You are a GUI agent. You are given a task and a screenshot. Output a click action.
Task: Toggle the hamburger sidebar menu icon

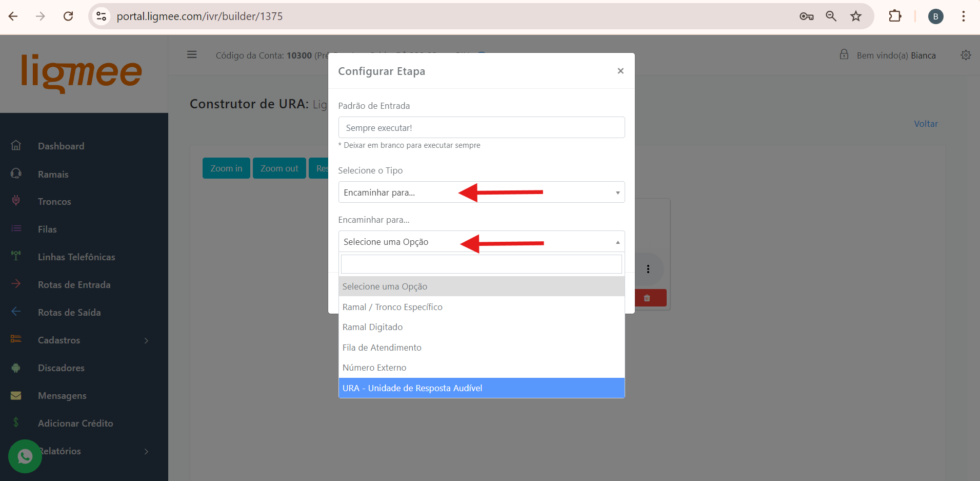click(x=192, y=54)
